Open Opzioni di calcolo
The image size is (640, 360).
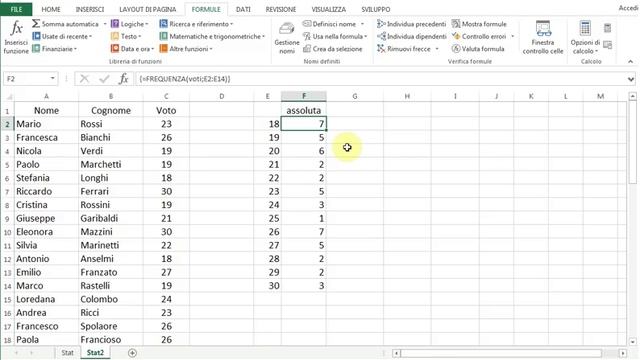[585, 38]
